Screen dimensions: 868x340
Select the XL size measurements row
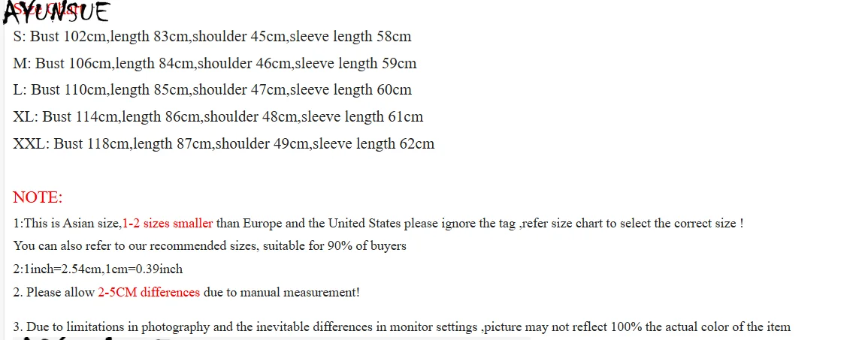218,117
